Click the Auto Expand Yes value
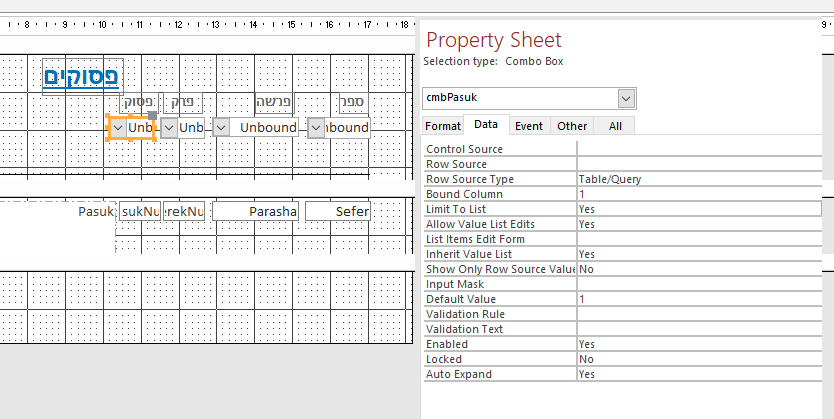 click(699, 374)
